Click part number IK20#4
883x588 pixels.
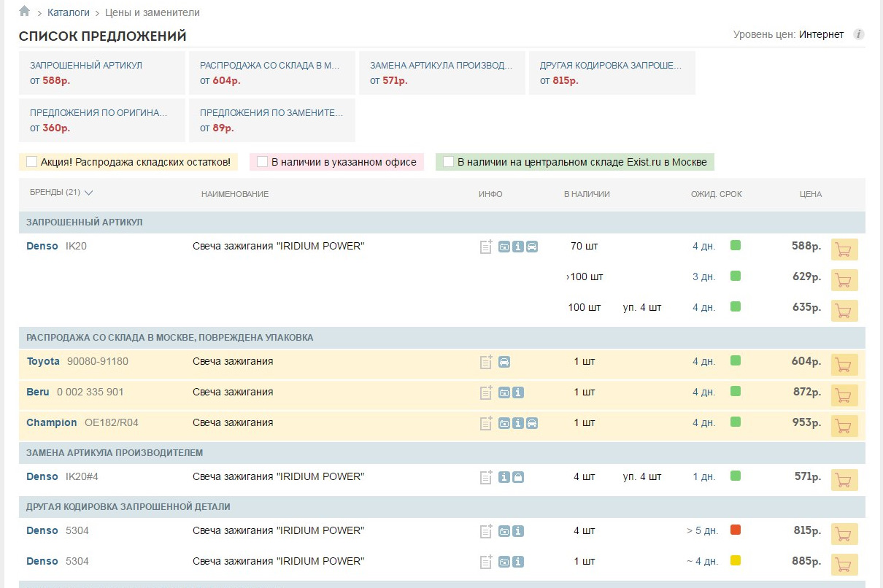tap(82, 476)
